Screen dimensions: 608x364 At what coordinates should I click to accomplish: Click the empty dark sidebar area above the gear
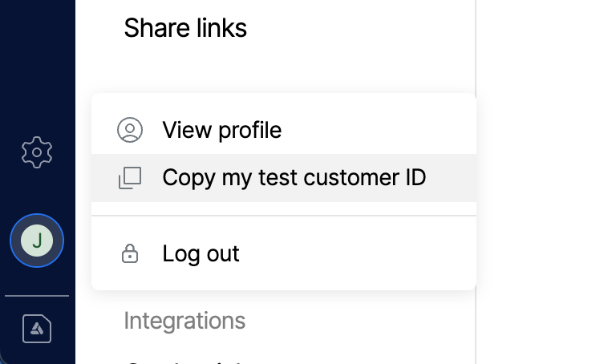tap(37, 64)
